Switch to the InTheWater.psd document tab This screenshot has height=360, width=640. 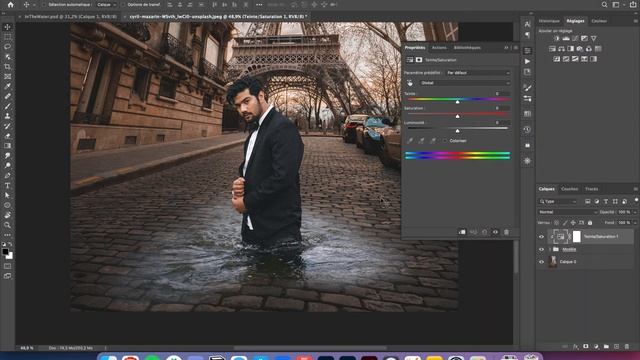(x=71, y=17)
